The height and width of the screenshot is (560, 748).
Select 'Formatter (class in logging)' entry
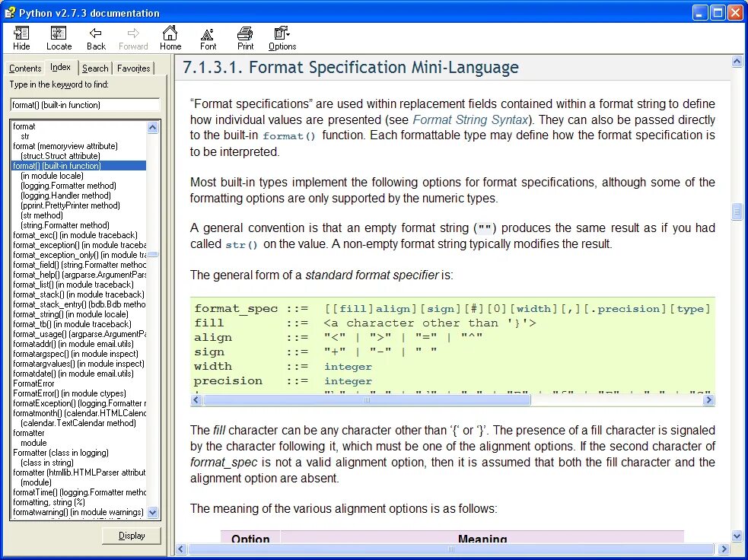click(x=61, y=453)
